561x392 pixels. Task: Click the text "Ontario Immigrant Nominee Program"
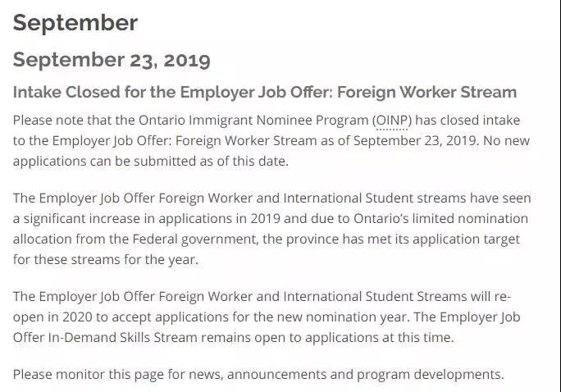click(253, 121)
